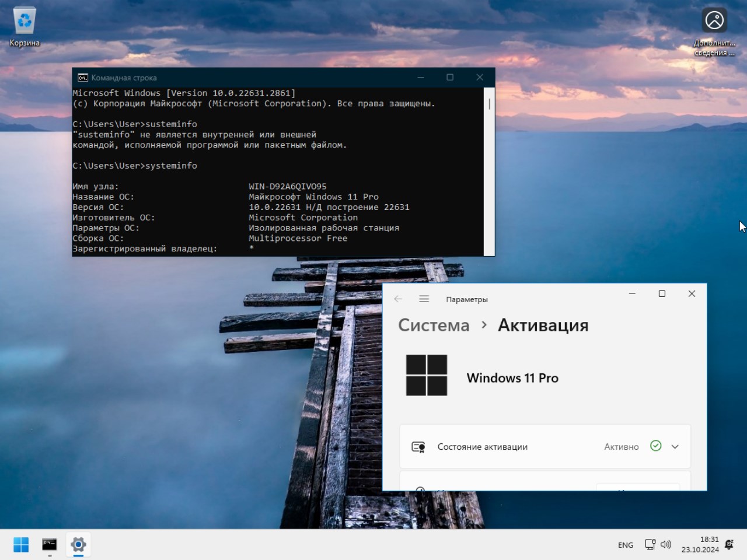Click the 'Активация' page heading

pyautogui.click(x=543, y=325)
